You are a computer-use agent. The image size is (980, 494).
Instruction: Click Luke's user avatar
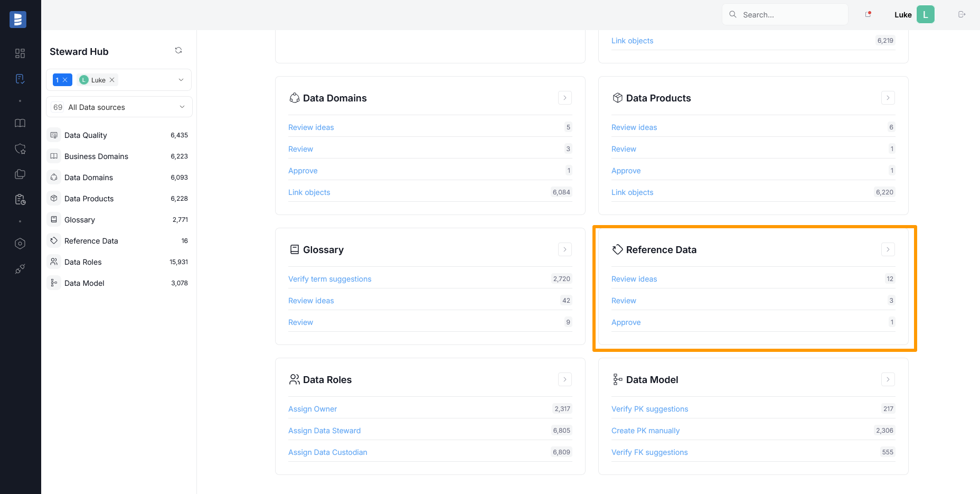tap(925, 15)
